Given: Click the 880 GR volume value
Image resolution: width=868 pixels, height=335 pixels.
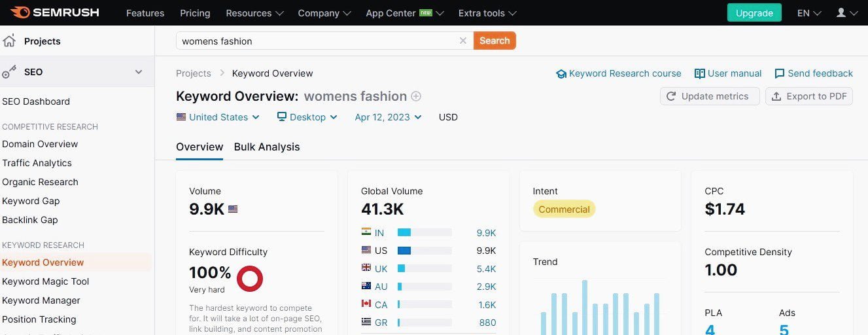Looking at the screenshot, I should (x=488, y=323).
